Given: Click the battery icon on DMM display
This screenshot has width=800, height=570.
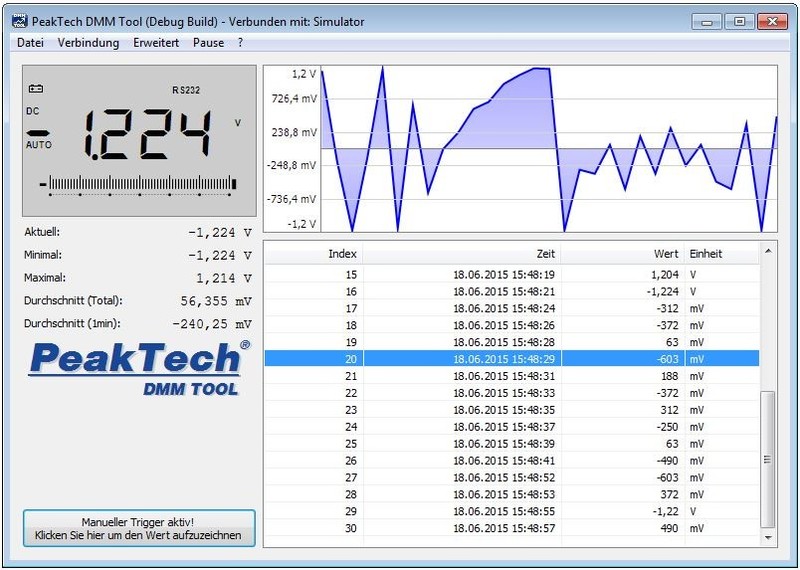Looking at the screenshot, I should click(x=36, y=89).
